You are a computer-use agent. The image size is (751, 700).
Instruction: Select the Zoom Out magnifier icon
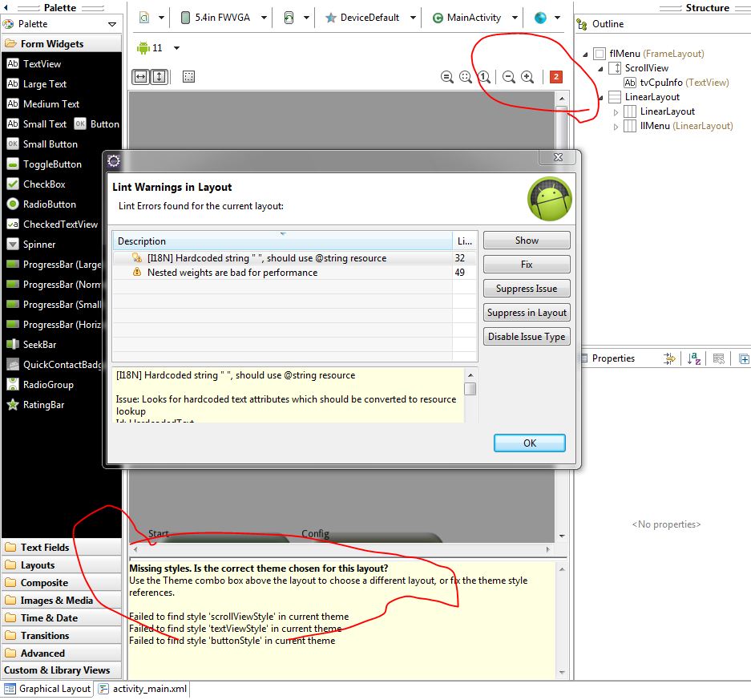click(509, 77)
